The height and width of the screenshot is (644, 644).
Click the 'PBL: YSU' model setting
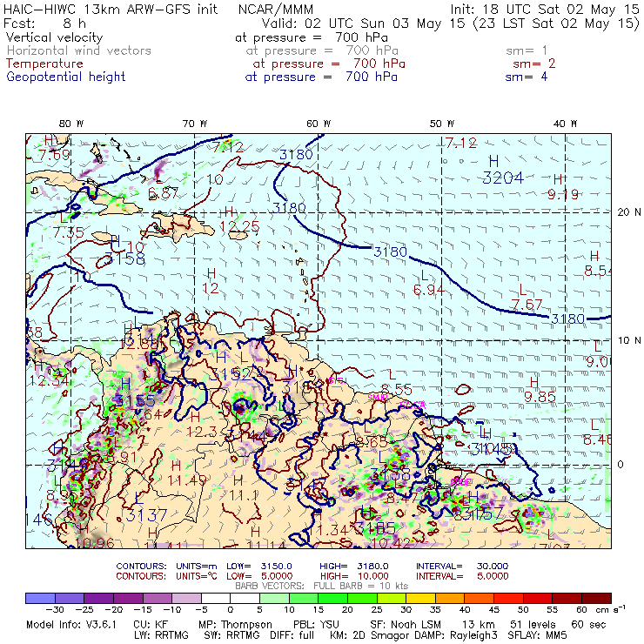click(316, 625)
